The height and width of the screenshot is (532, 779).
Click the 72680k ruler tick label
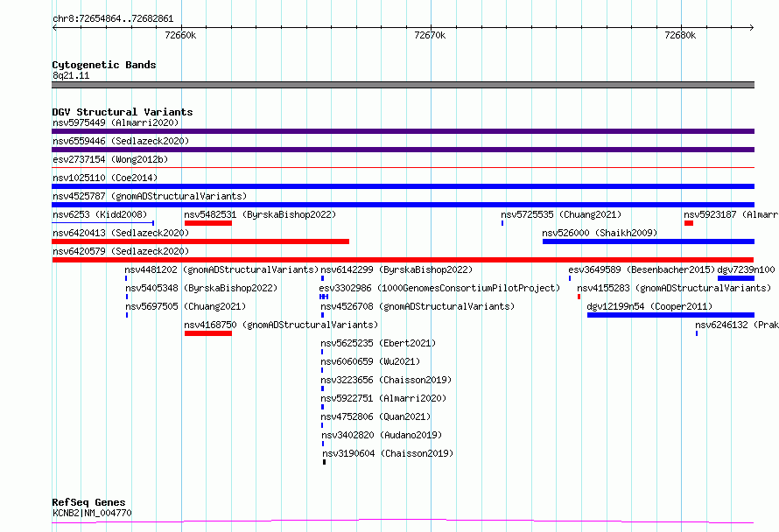tap(680, 35)
